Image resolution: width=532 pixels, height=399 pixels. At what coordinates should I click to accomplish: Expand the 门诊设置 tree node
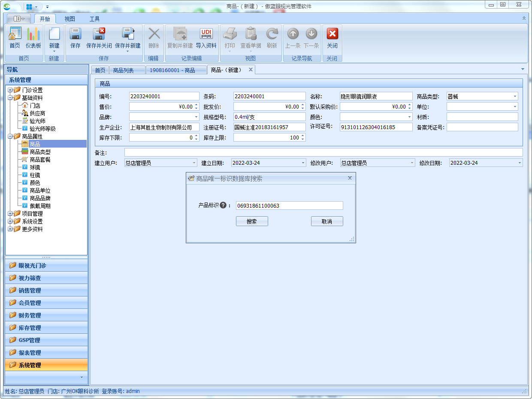[x=10, y=90]
